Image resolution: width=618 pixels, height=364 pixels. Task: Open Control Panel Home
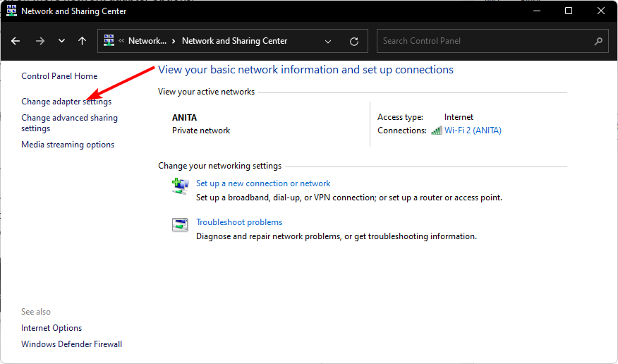click(x=59, y=76)
